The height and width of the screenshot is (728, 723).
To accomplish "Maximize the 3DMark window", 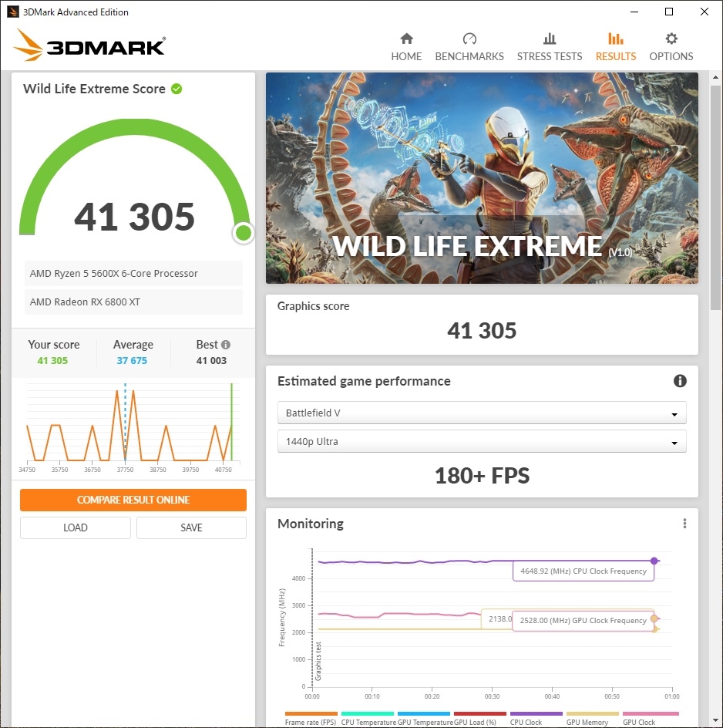I will (x=669, y=12).
